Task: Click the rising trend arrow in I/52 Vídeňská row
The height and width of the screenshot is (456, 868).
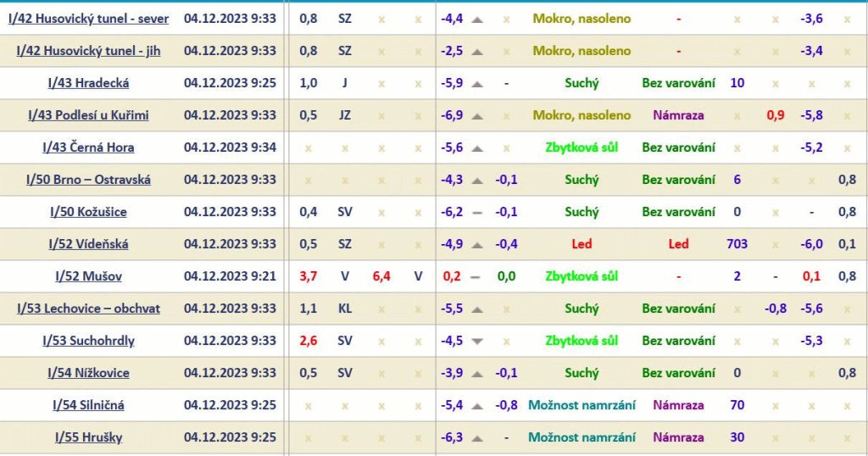Action: tap(477, 244)
